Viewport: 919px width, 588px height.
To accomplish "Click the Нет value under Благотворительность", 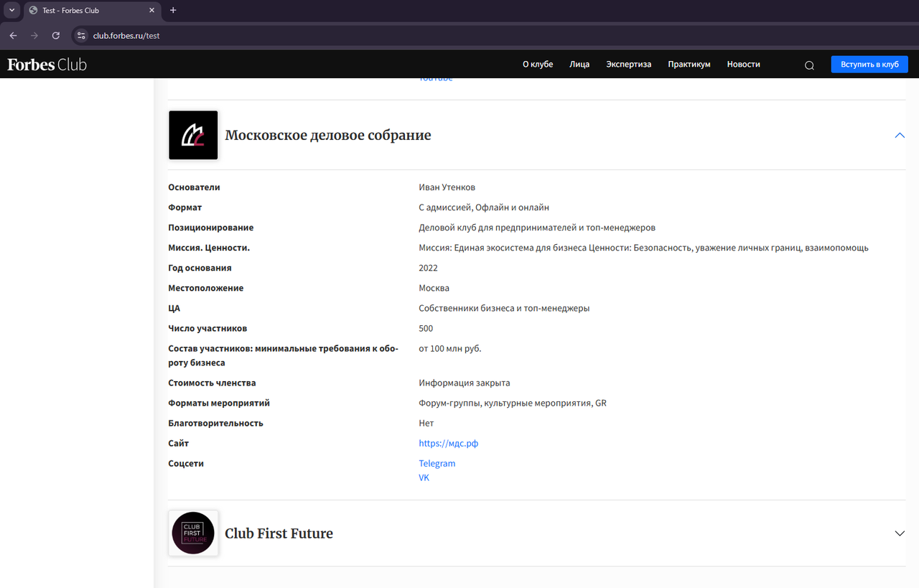I will (x=426, y=423).
